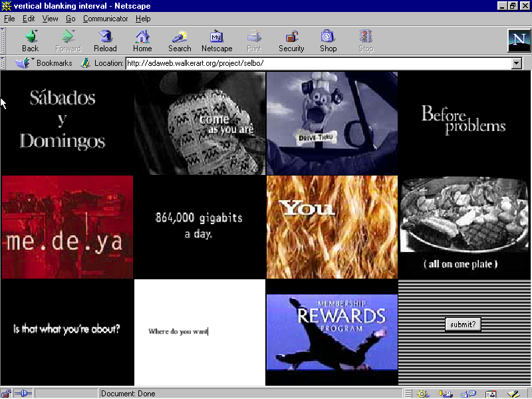This screenshot has width=532, height=399.
Task: Click the flaming 'You' image
Action: 332,227
